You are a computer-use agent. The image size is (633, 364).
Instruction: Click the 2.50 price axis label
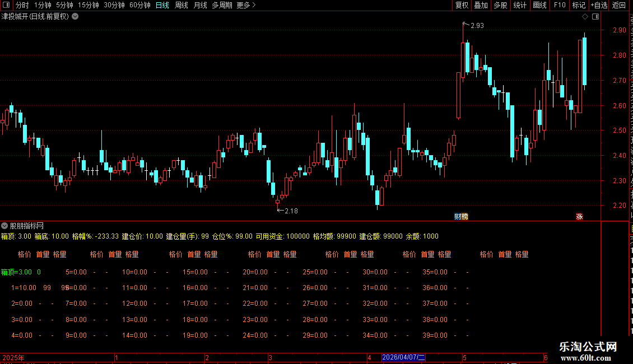coord(619,130)
